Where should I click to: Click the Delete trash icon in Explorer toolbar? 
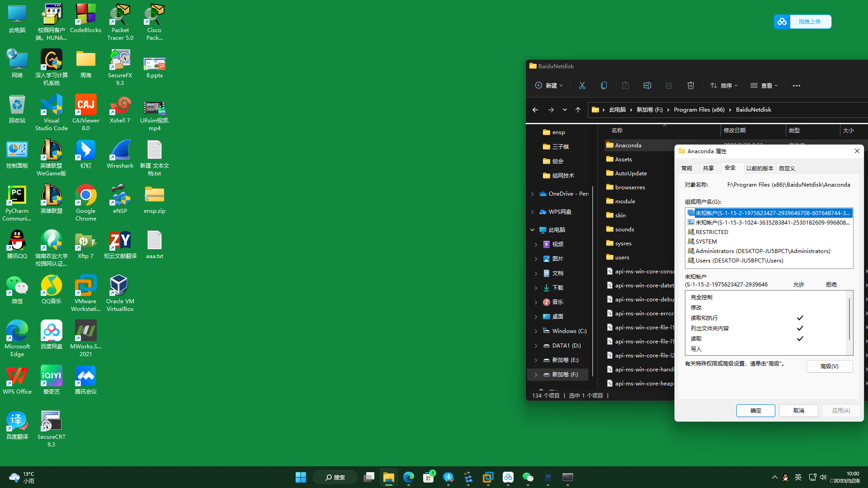[690, 85]
